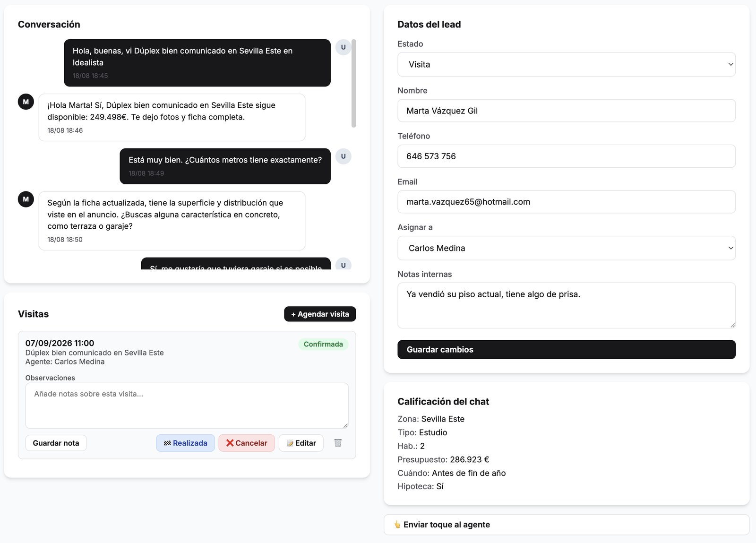Click the 'Hab.: 2' line
Screen dimensions: 756x543
(x=411, y=446)
